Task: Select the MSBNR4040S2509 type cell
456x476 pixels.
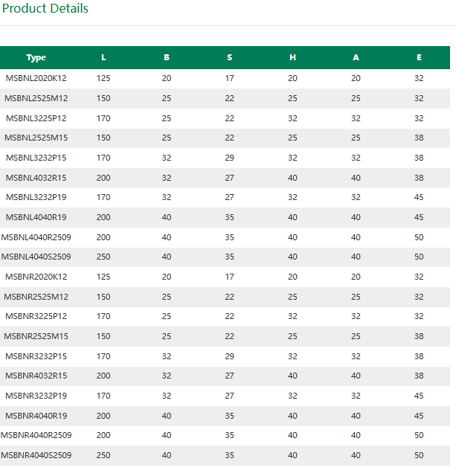Action: click(x=36, y=455)
